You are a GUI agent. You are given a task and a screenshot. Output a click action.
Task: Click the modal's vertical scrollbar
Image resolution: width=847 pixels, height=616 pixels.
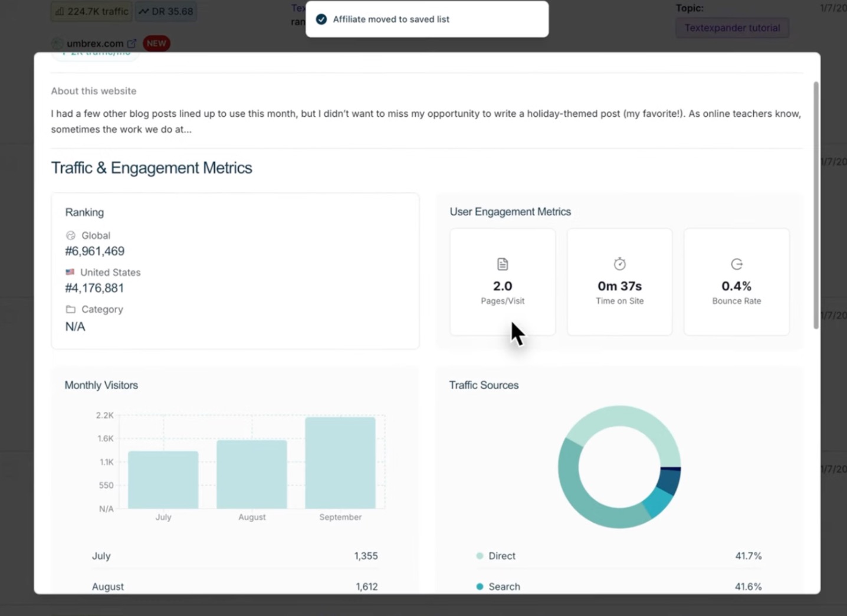[816, 205]
